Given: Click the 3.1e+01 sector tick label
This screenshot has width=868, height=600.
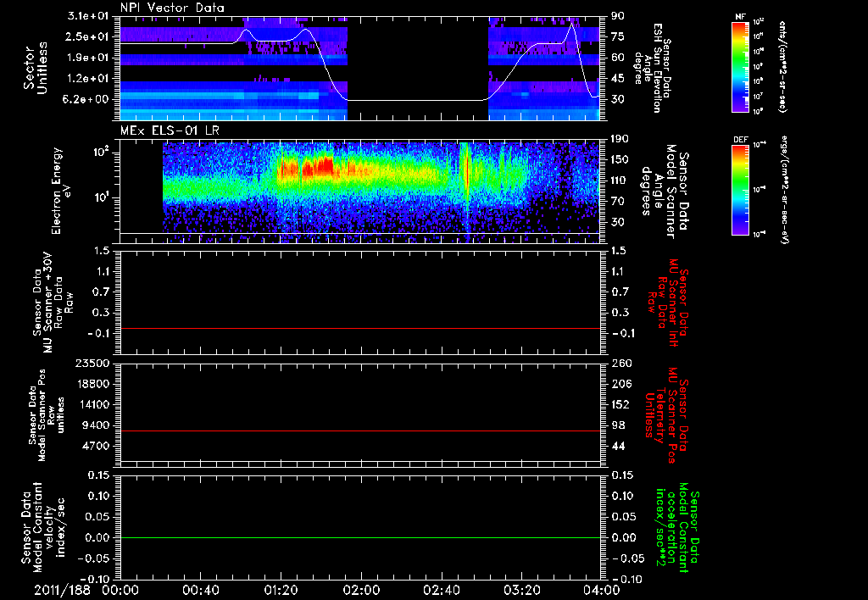Looking at the screenshot, I should point(87,16).
